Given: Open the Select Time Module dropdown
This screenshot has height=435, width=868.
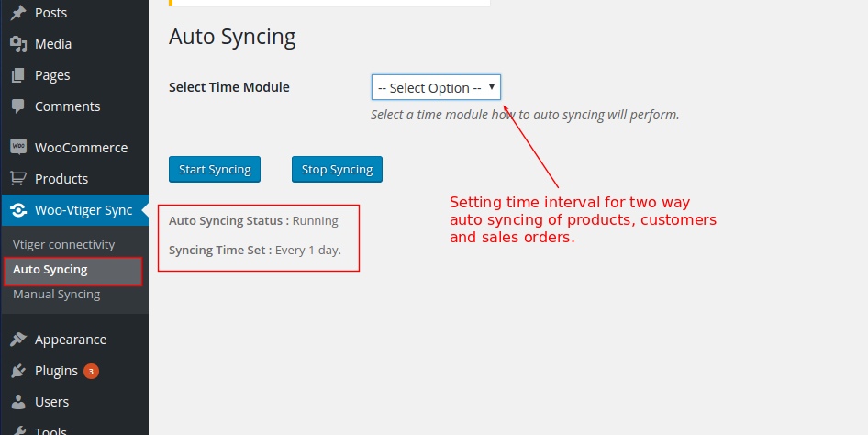Looking at the screenshot, I should (x=436, y=87).
